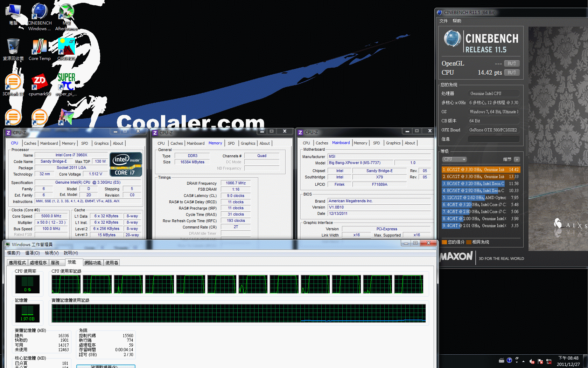Switch to the 應用程式 tab in Task Manager
This screenshot has width=588, height=368.
pyautogui.click(x=17, y=263)
